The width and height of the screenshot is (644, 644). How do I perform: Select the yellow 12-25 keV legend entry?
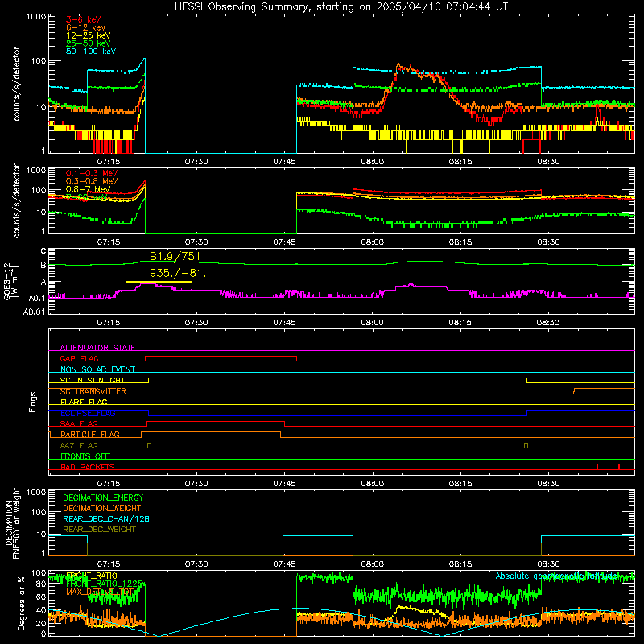tap(88, 35)
